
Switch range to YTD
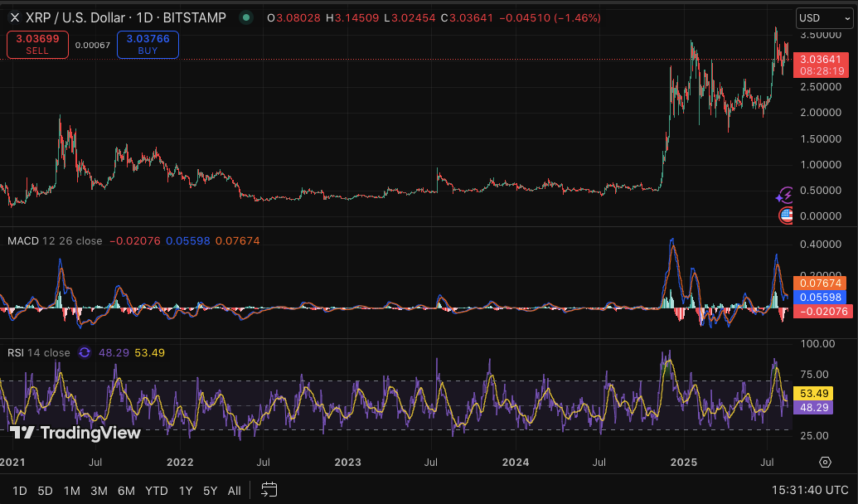tap(156, 491)
